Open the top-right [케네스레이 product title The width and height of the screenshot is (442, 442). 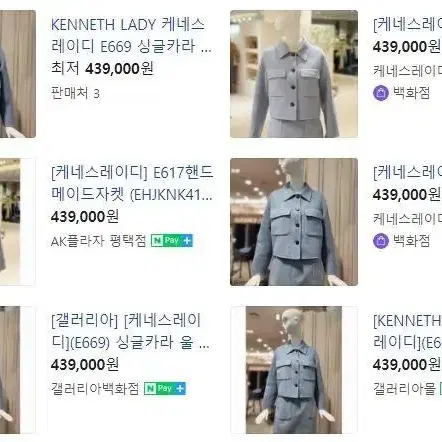click(407, 25)
